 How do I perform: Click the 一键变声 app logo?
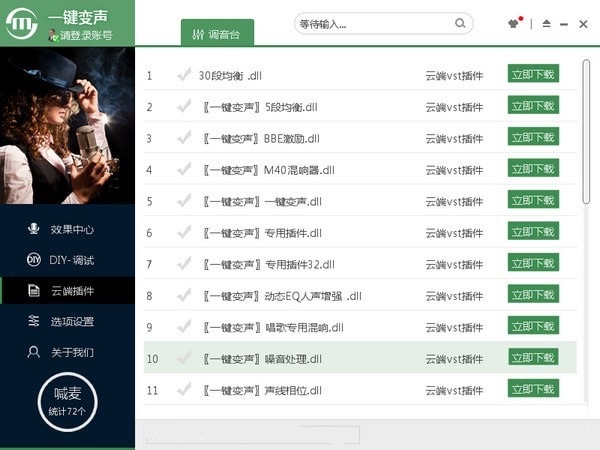coord(23,23)
